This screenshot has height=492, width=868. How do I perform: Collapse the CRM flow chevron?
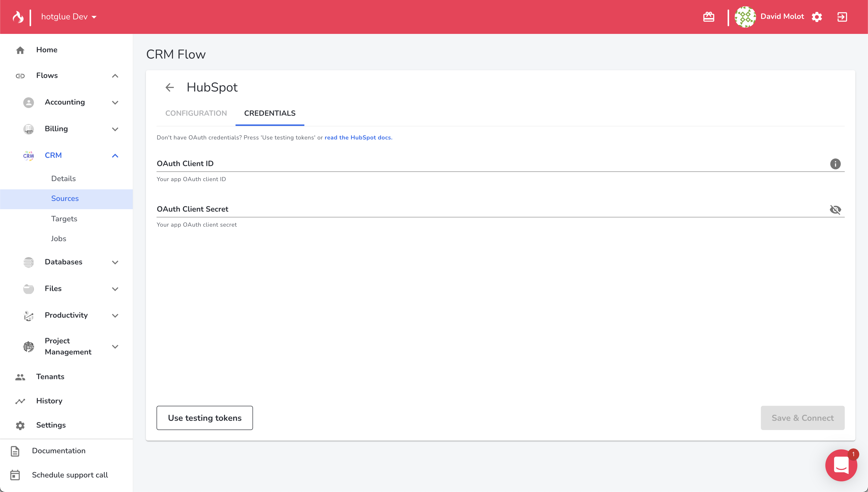(115, 156)
